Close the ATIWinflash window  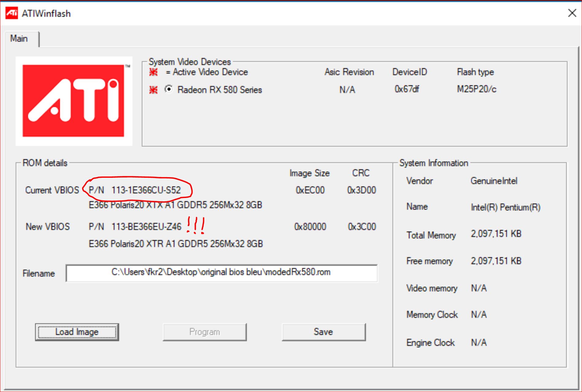coord(572,13)
